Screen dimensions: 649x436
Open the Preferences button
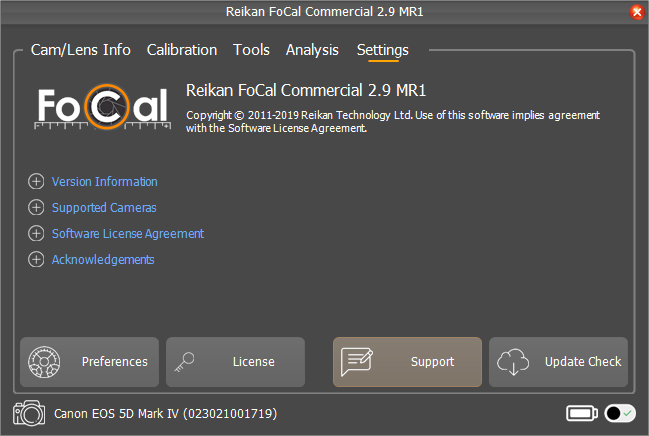click(x=89, y=362)
